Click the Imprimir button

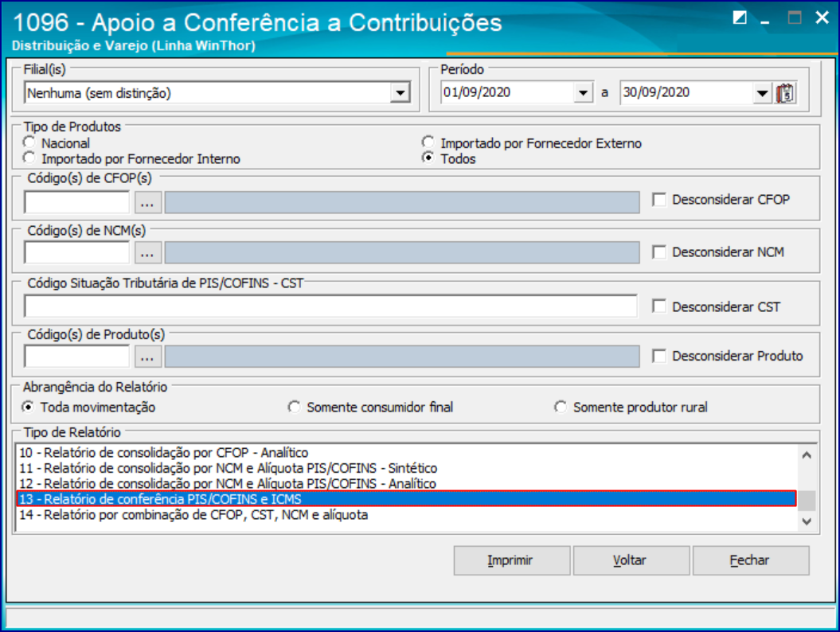click(x=512, y=560)
